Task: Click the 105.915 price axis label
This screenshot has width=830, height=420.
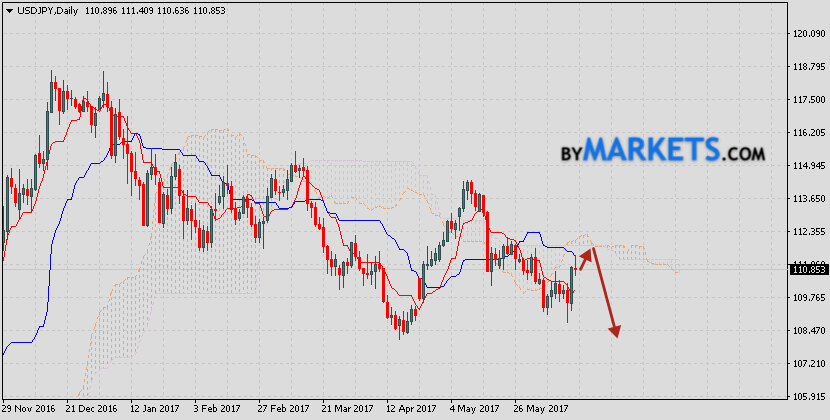Action: 808,397
